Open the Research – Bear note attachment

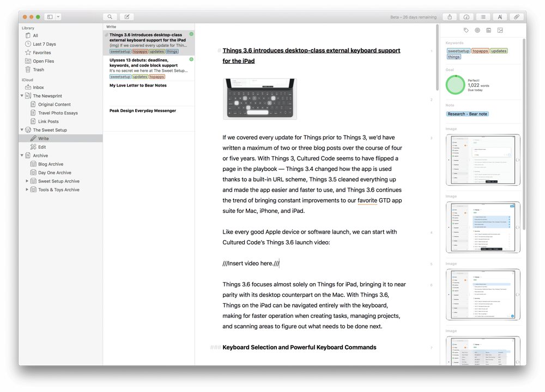tap(468, 114)
